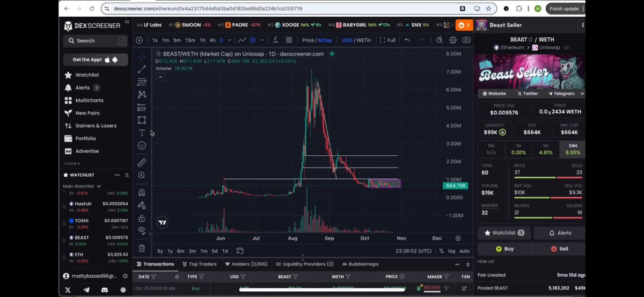Open chart settings gear icon
This screenshot has width=644, height=297.
tap(453, 40)
